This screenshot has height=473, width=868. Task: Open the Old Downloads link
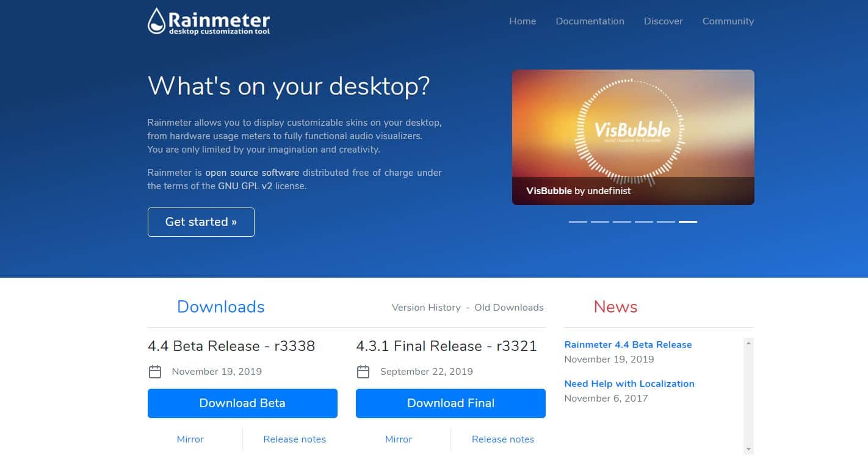[509, 308]
